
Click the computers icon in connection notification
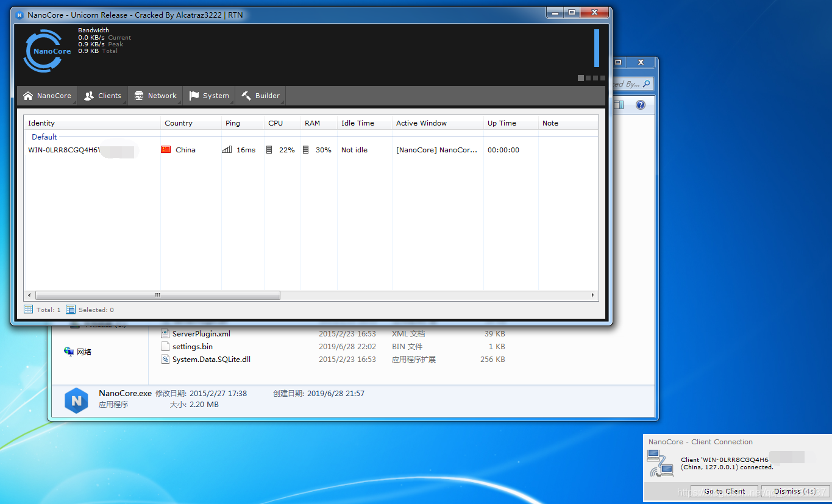coord(660,463)
